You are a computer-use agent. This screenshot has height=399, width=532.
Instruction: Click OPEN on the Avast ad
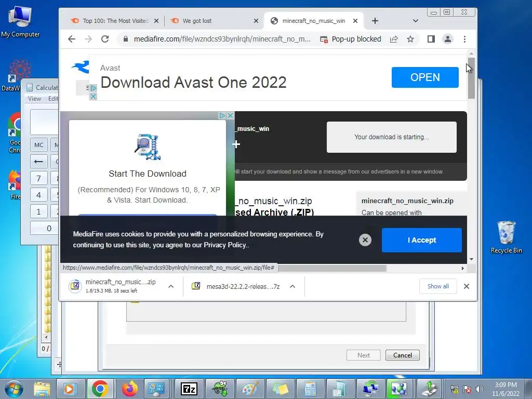point(425,77)
